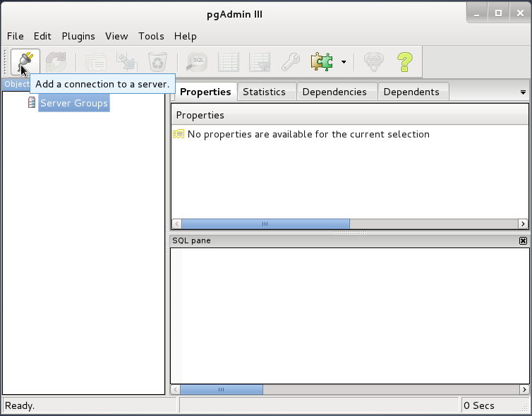The image size is (532, 416).
Task: Minimize the pgAdmin III window
Action: pyautogui.click(x=477, y=13)
